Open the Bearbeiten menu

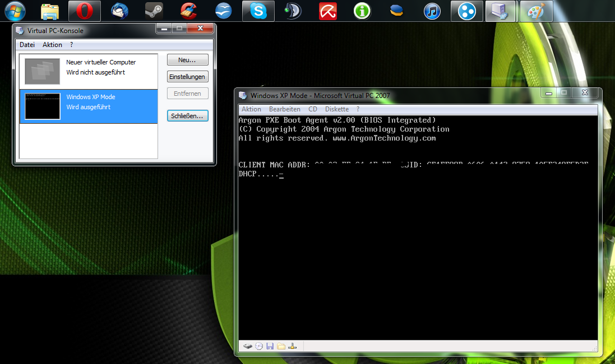pyautogui.click(x=285, y=109)
